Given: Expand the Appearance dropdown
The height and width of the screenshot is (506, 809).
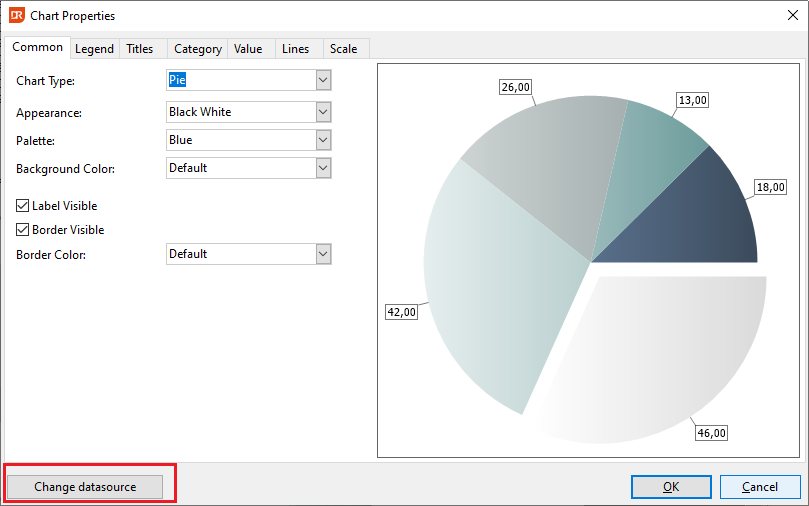Looking at the screenshot, I should tap(323, 112).
